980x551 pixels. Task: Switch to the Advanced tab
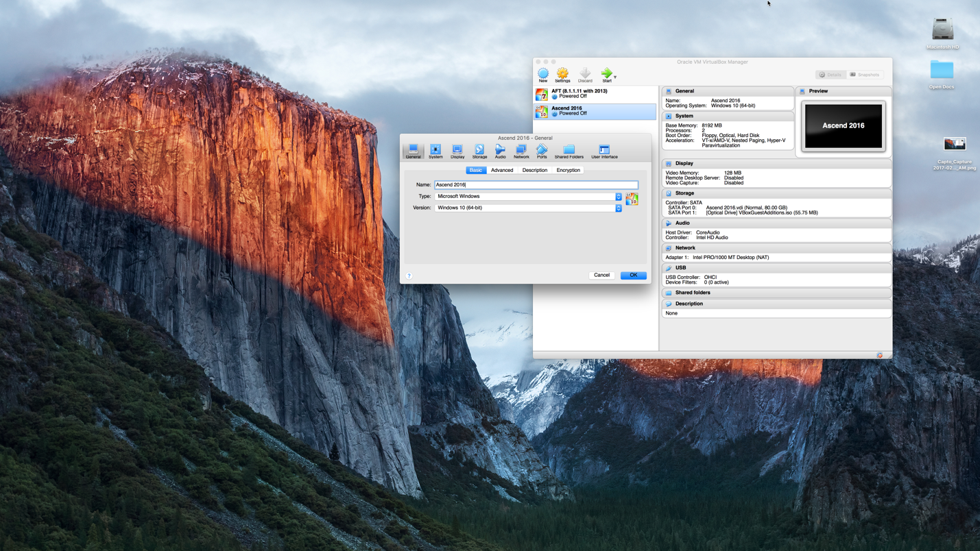pyautogui.click(x=502, y=170)
